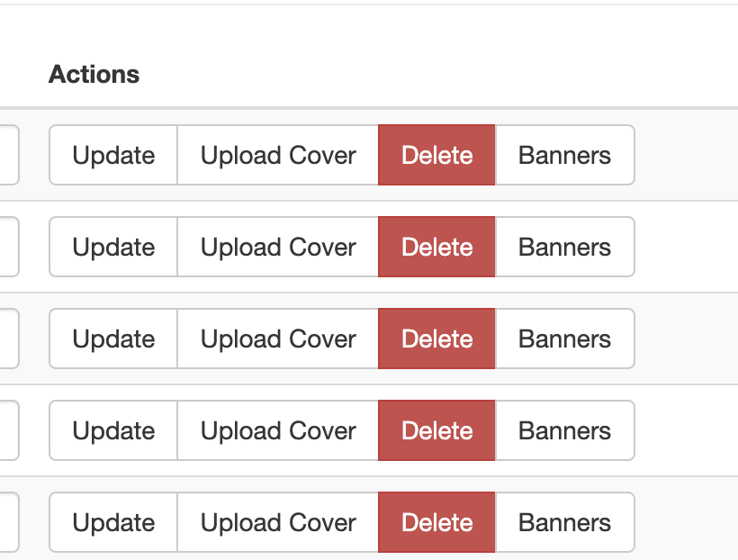Remove the fourth row using Delete
The height and width of the screenshot is (560, 738).
point(436,430)
